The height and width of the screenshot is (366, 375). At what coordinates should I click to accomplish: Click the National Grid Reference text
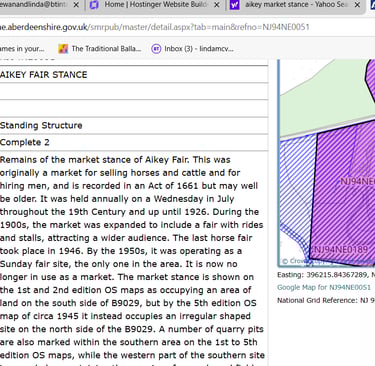tap(326, 300)
